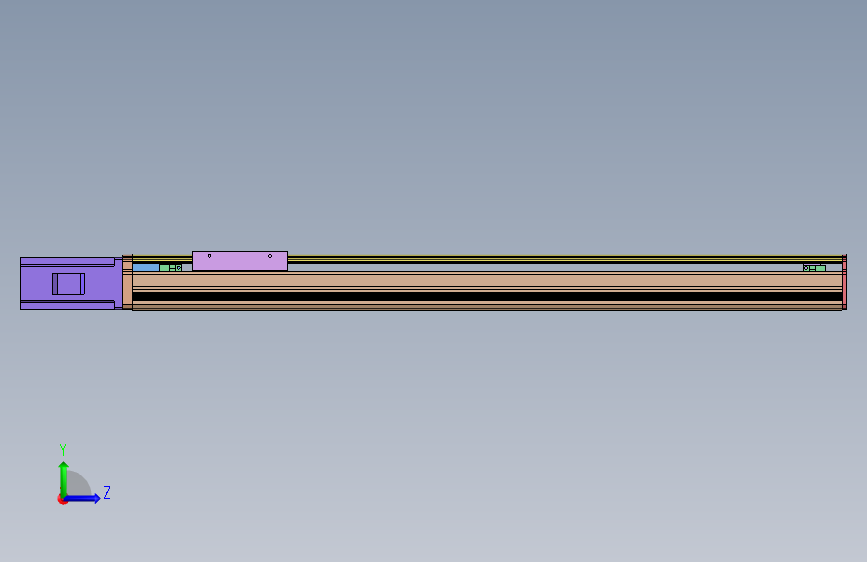
Task: Select the pink slider carriage block
Action: [x=240, y=261]
